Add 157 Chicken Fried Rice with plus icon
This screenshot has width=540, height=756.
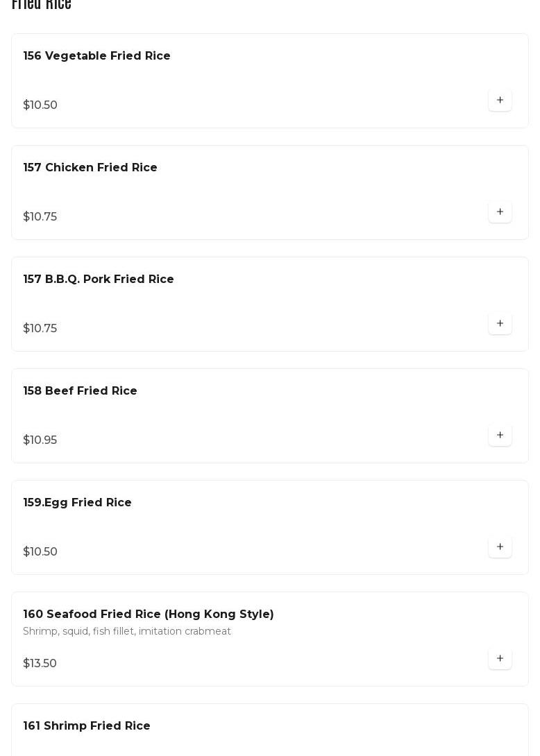(500, 212)
